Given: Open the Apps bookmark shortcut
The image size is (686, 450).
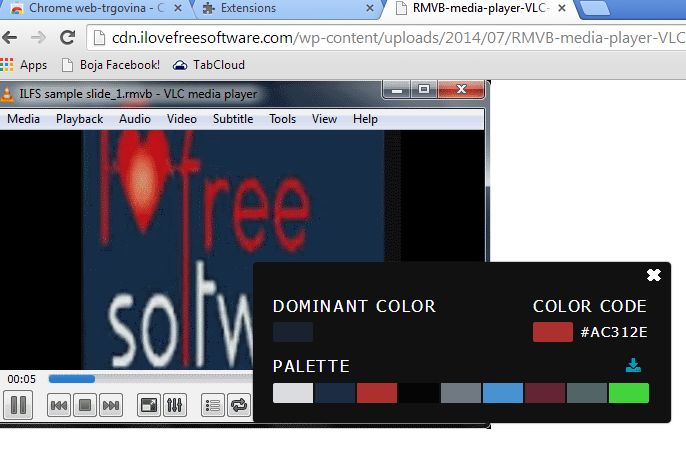Looking at the screenshot, I should point(24,65).
